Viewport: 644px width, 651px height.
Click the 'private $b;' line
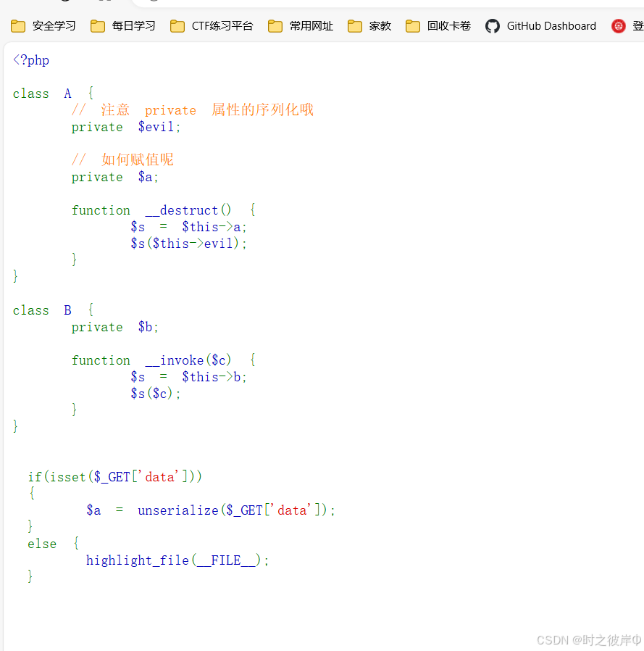point(115,327)
